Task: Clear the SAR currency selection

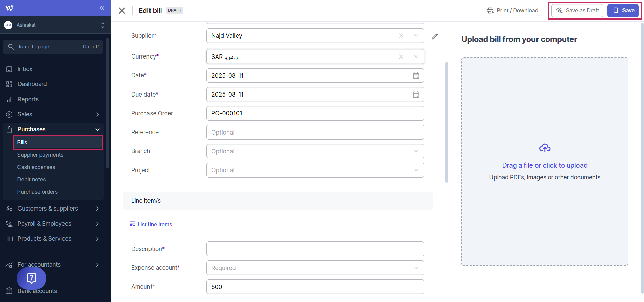Action: 401,57
